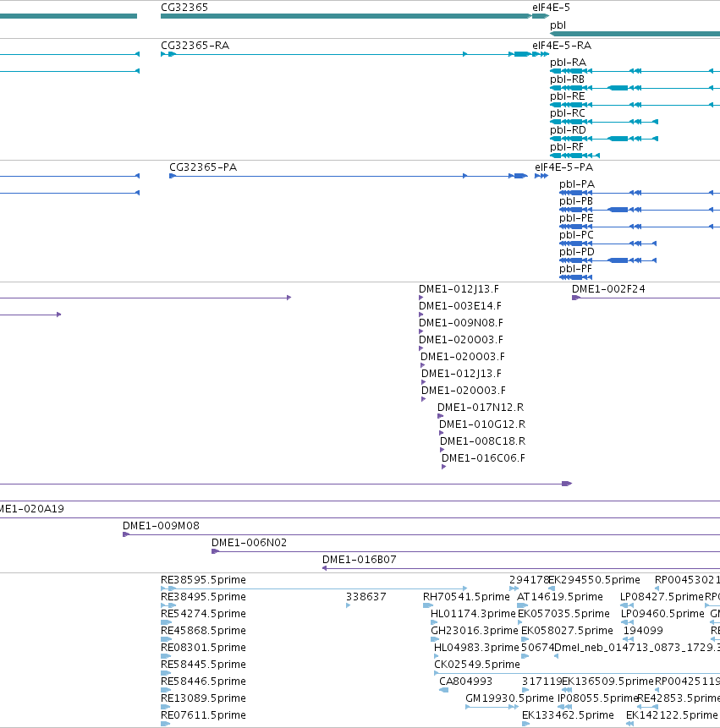Click the pbl-RF transcript glyph

pyautogui.click(x=574, y=156)
